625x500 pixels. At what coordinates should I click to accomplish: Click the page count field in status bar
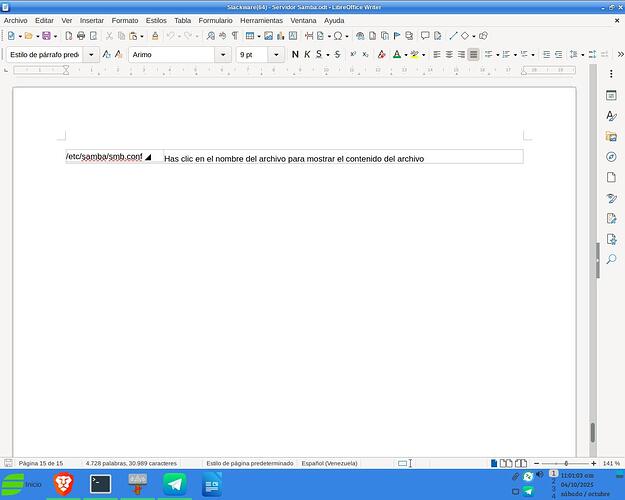click(x=40, y=463)
